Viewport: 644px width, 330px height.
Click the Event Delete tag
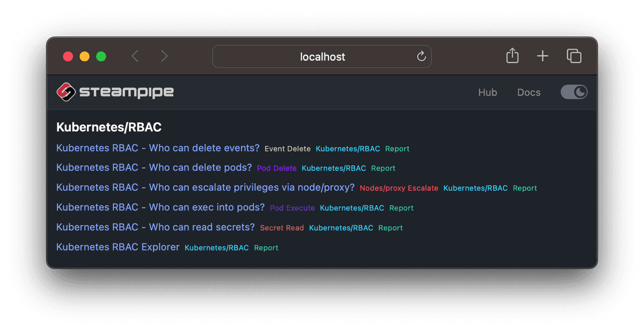(288, 149)
